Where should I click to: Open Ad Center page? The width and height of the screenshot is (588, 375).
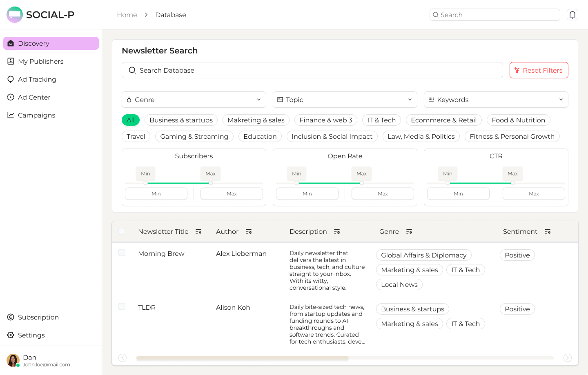(x=51, y=97)
